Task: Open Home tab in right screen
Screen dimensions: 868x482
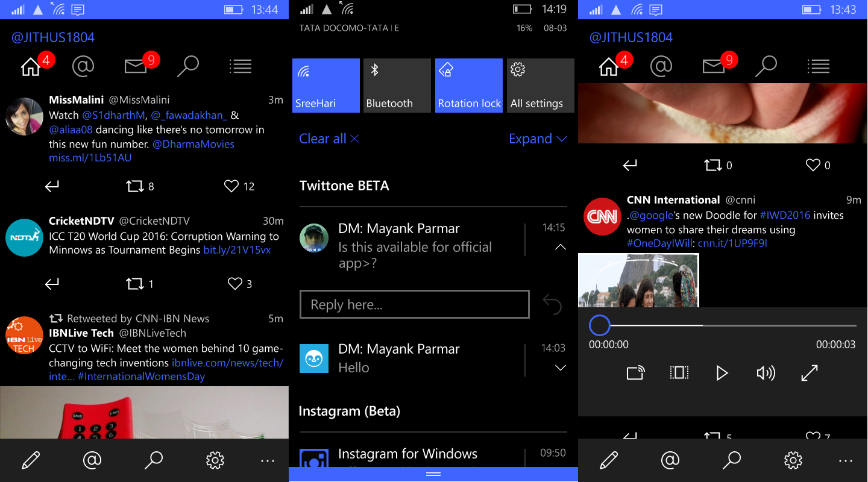Action: tap(609, 67)
